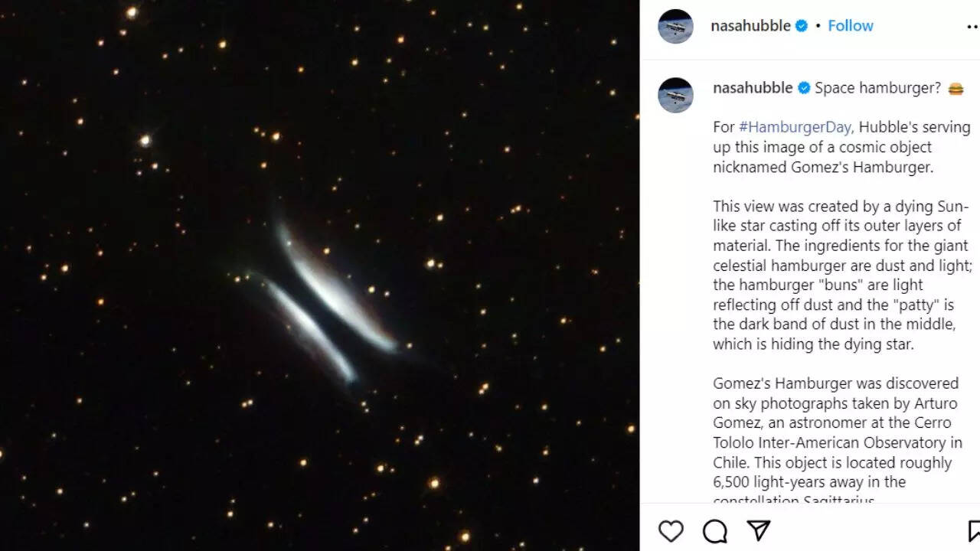This screenshot has width=980, height=551.
Task: Click the nasahubble username in the caption
Action: click(x=753, y=88)
